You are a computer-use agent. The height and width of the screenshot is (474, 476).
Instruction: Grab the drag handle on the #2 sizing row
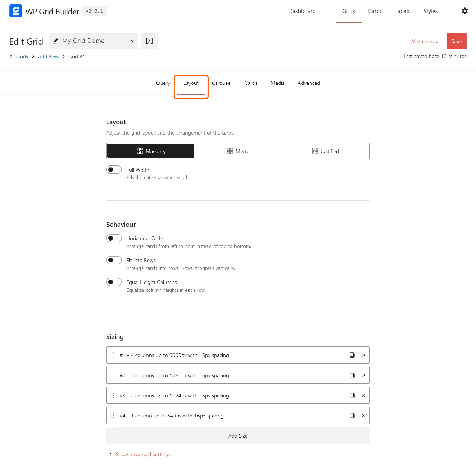pyautogui.click(x=112, y=375)
